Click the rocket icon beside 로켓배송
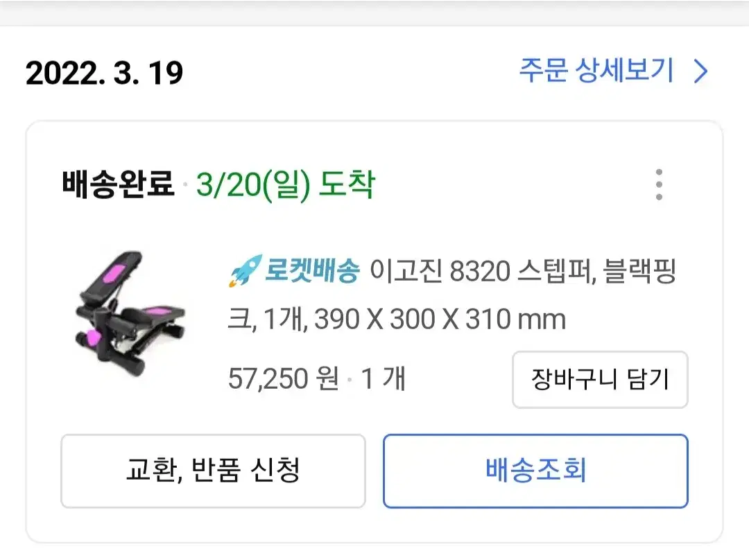The width and height of the screenshot is (749, 560). [246, 271]
